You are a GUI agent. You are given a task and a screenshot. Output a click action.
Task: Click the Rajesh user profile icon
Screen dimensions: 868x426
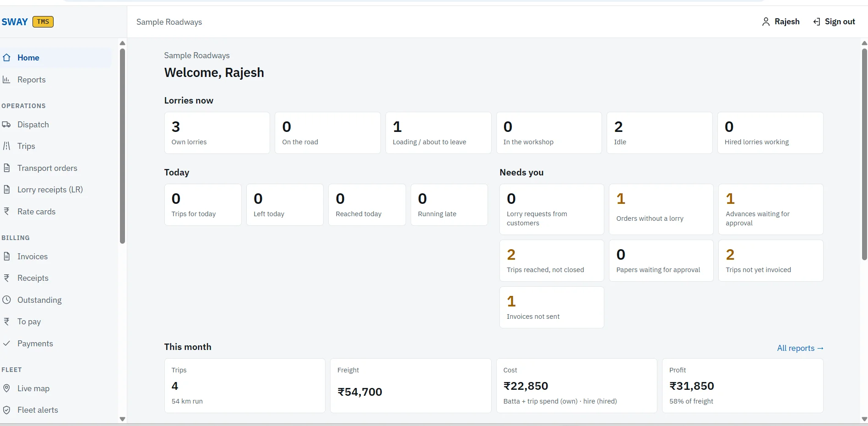tap(766, 22)
